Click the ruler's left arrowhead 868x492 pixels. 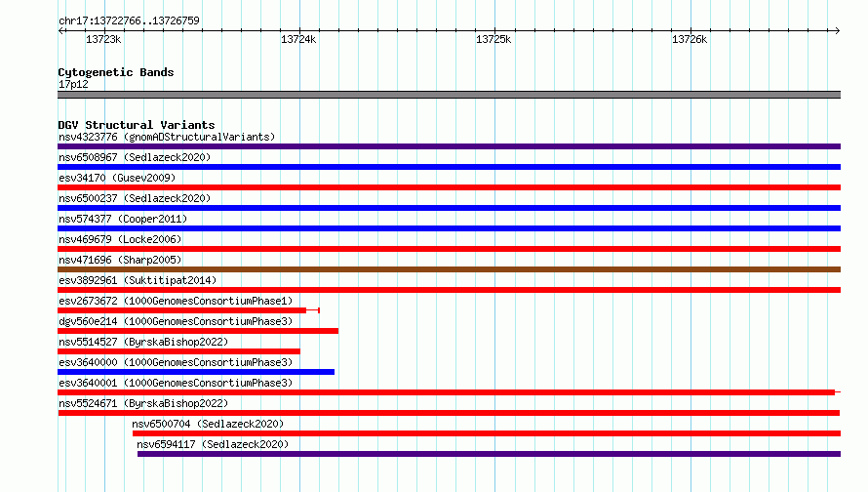click(x=60, y=30)
